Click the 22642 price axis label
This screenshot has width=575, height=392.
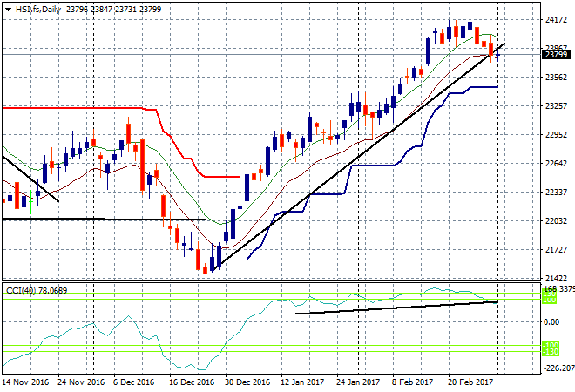tap(557, 164)
